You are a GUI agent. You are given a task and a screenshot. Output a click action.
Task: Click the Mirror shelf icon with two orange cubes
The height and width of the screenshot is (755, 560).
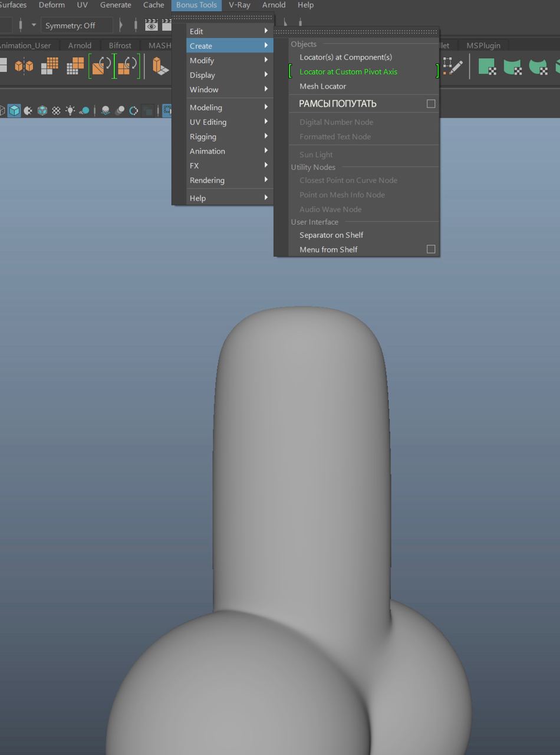24,66
